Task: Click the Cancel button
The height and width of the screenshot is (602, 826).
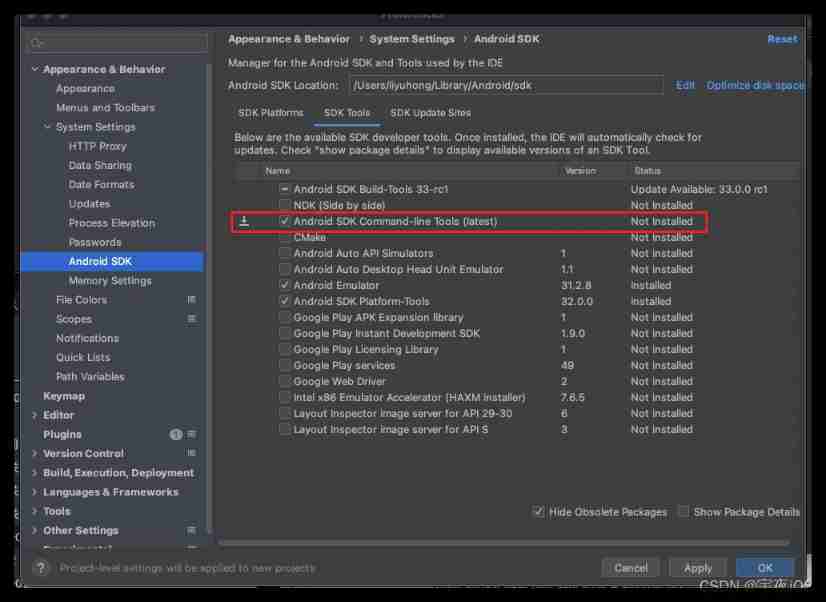Action: 631,568
